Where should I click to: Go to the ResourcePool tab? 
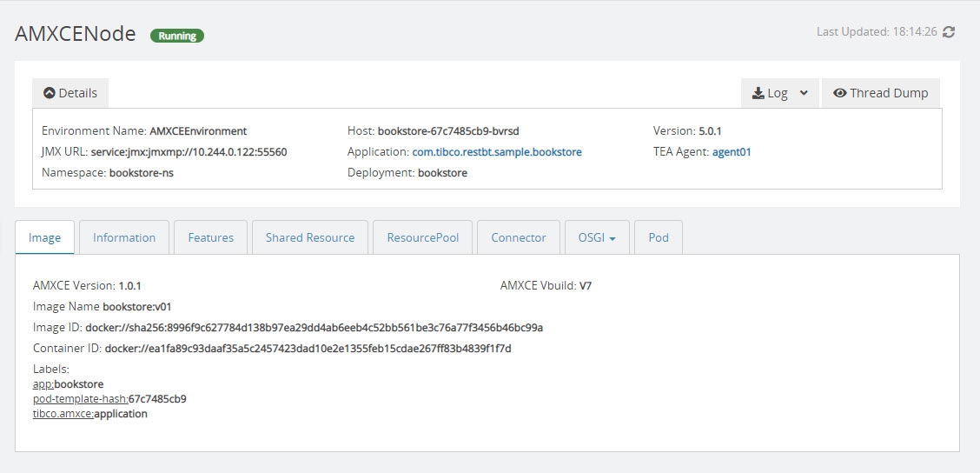point(422,237)
